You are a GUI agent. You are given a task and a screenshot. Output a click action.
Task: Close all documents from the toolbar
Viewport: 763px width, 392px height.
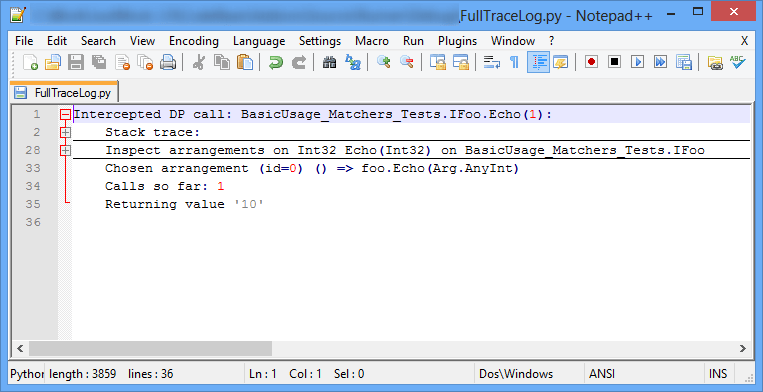tap(145, 62)
